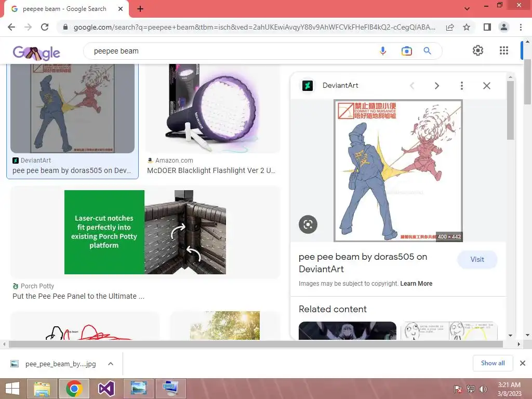Search inside image with Lens icon
Screen dimensions: 532x399
tap(308, 224)
